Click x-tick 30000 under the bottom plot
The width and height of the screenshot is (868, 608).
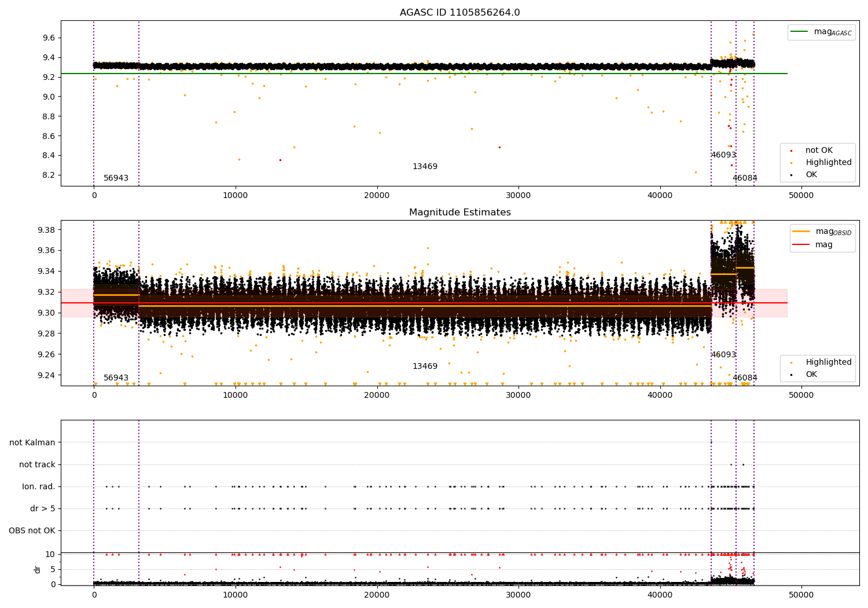[518, 595]
